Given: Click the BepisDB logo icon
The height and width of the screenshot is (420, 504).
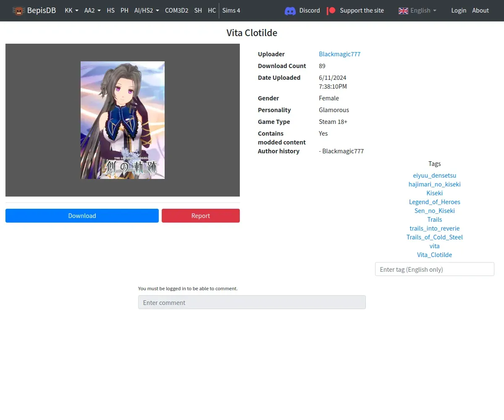Looking at the screenshot, I should [x=18, y=10].
